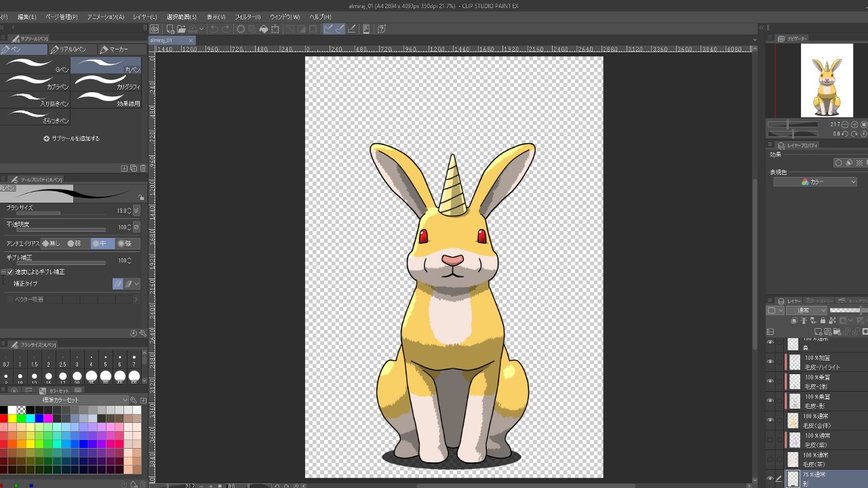Switch to the リアルGペン tool tab
868x488 pixels.
pyautogui.click(x=73, y=49)
